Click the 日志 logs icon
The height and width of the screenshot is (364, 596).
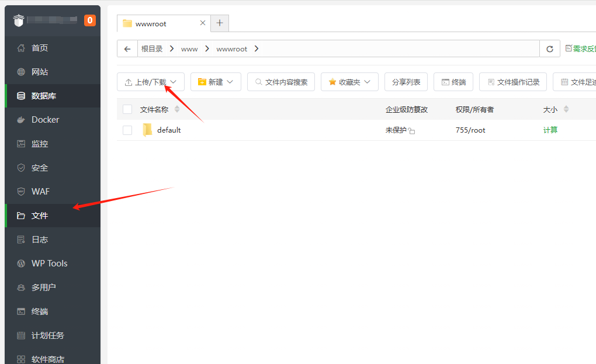click(21, 240)
